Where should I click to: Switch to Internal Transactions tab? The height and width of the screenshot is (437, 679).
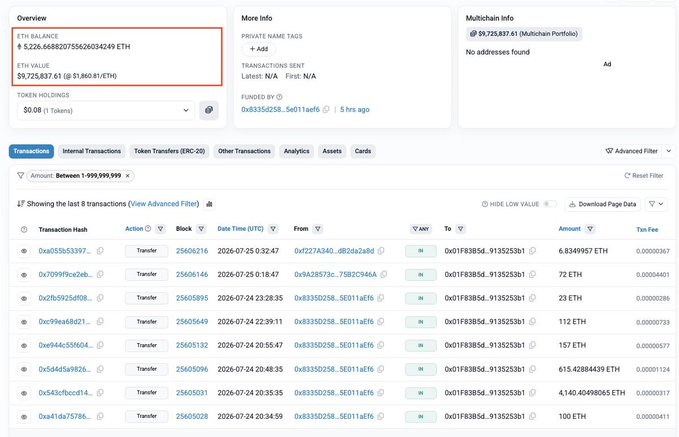tap(91, 151)
